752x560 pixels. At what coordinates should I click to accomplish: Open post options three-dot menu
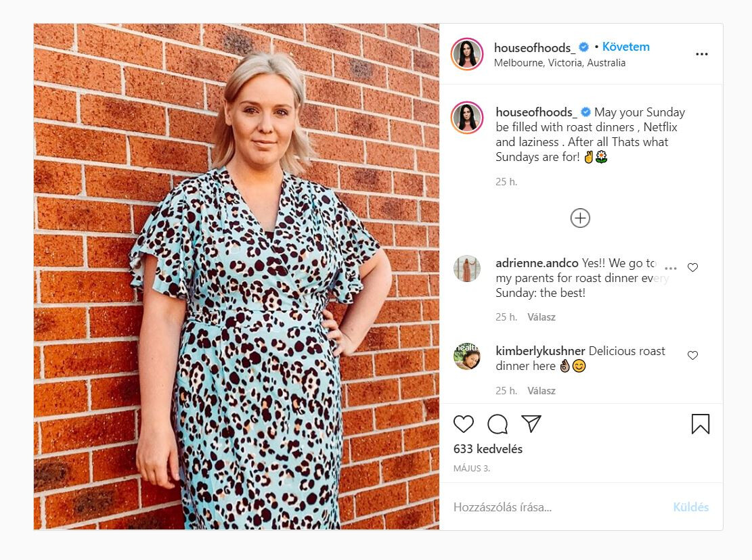point(702,54)
